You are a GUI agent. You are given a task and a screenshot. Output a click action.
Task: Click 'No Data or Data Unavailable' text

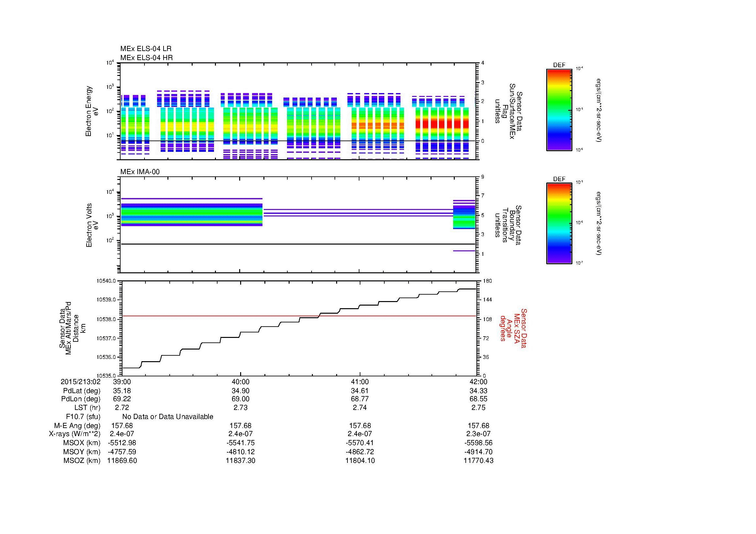click(168, 416)
